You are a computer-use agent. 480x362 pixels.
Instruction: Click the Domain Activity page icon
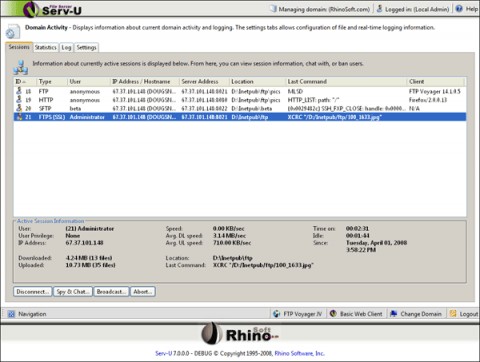(12, 31)
